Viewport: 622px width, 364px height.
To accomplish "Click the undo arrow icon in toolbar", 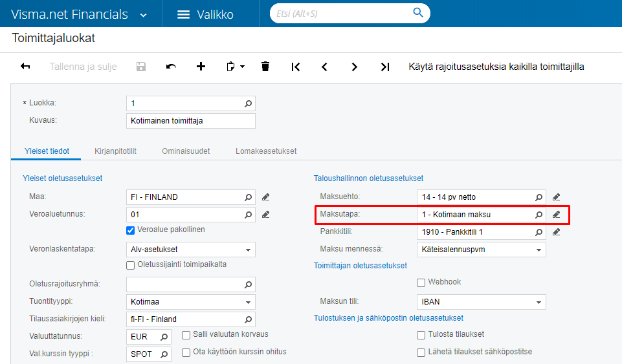I will click(171, 67).
